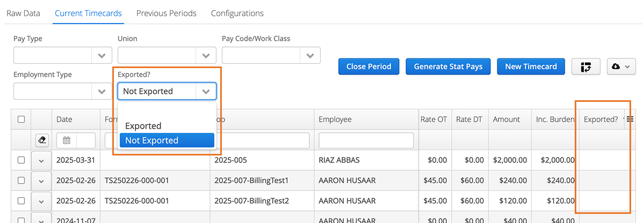
Task: Click the 2025-005 job cell
Action: click(262, 160)
